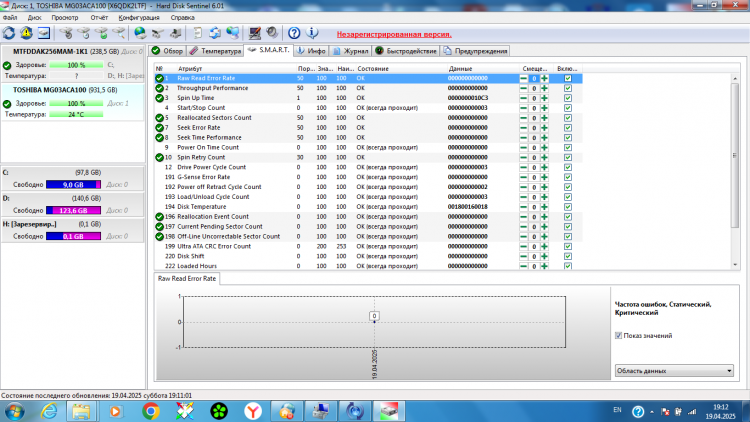Select the TOSHIBA MG03ACA100 disk entry
This screenshot has width=750, height=422.
coord(73,102)
